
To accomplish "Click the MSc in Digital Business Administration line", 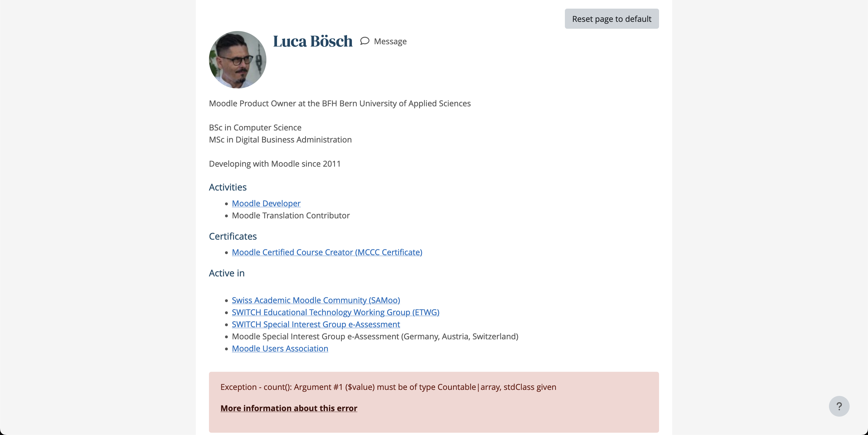I will [280, 140].
